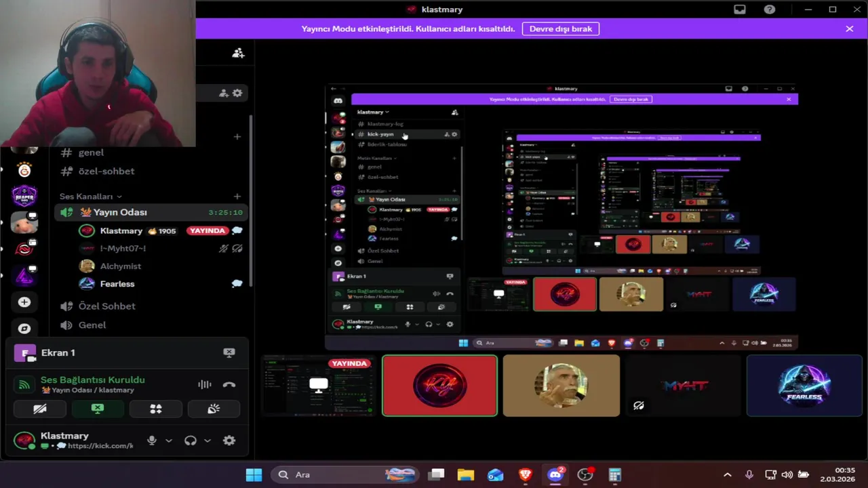Show hidden system tray icons chevron
Image resolution: width=868 pixels, height=488 pixels.
pos(728,475)
